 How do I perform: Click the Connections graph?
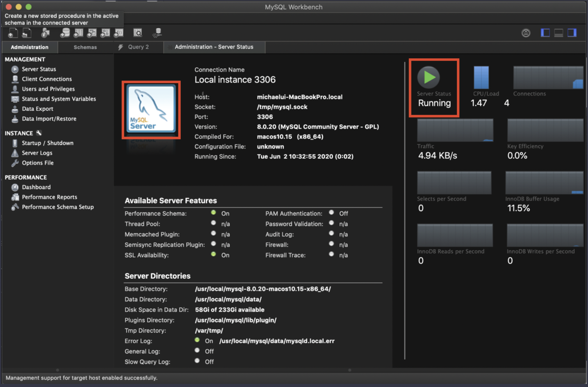[x=548, y=77]
